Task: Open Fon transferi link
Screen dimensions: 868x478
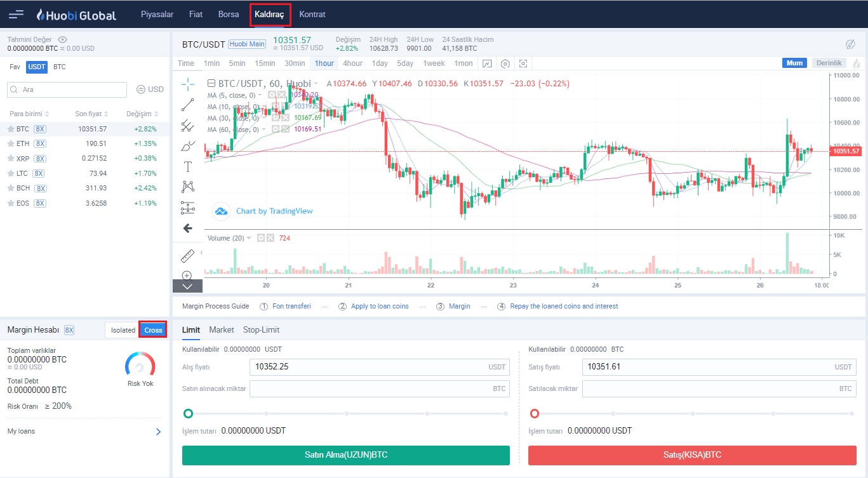Action: coord(292,306)
